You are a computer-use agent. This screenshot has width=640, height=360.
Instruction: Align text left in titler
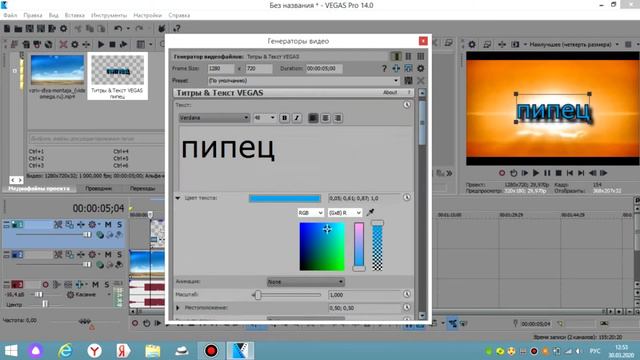click(x=313, y=118)
